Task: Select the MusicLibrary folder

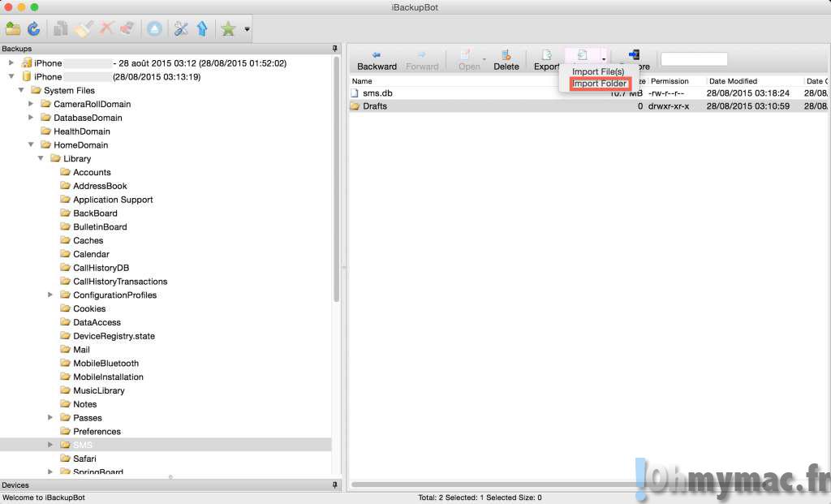Action: 99,390
